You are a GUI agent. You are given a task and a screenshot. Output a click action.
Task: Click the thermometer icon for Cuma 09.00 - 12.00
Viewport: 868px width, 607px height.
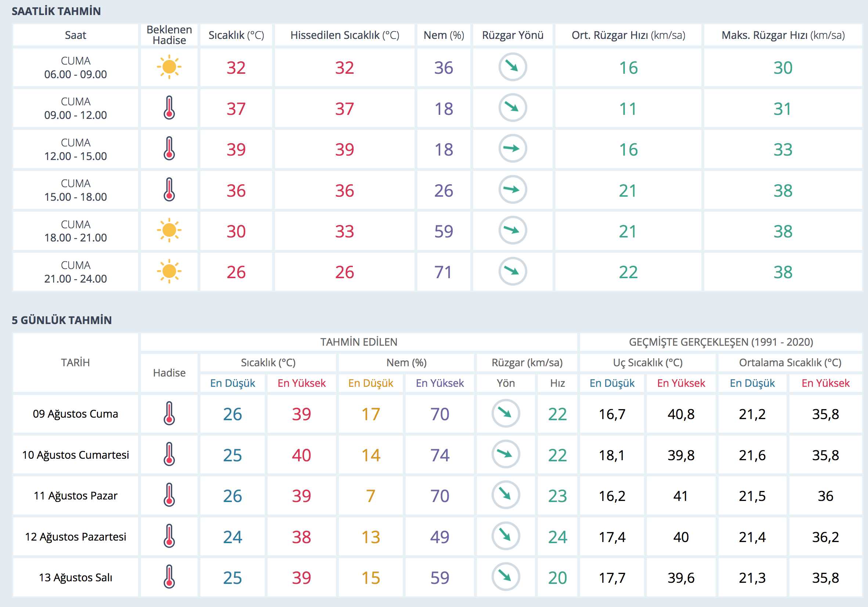click(x=169, y=108)
